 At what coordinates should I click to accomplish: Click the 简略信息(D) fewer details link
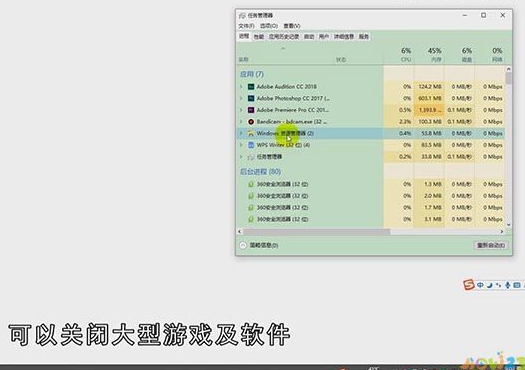click(264, 245)
